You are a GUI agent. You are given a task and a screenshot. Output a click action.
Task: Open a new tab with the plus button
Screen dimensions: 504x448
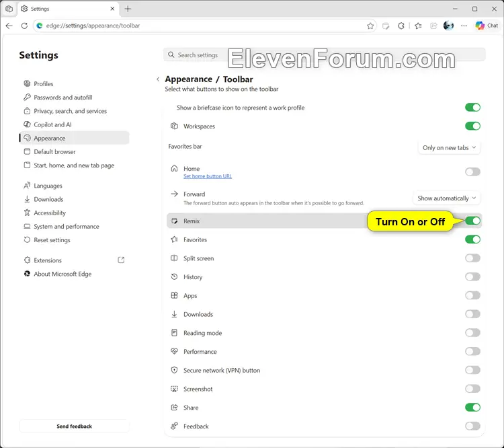128,9
